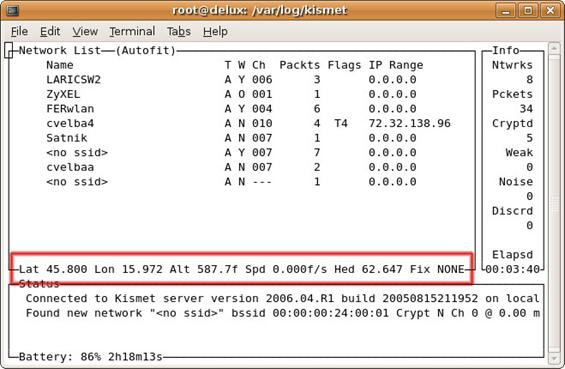Select the cvelba4 network row

248,124
